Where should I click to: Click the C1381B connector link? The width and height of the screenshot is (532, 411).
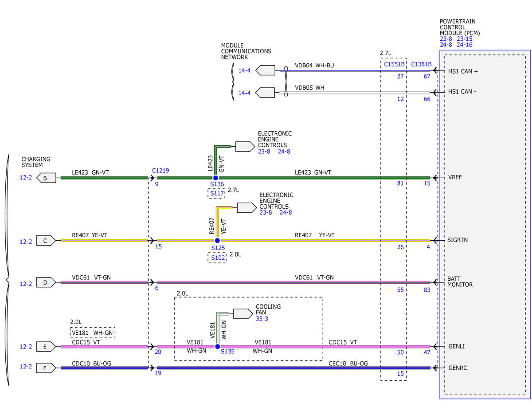(x=421, y=64)
